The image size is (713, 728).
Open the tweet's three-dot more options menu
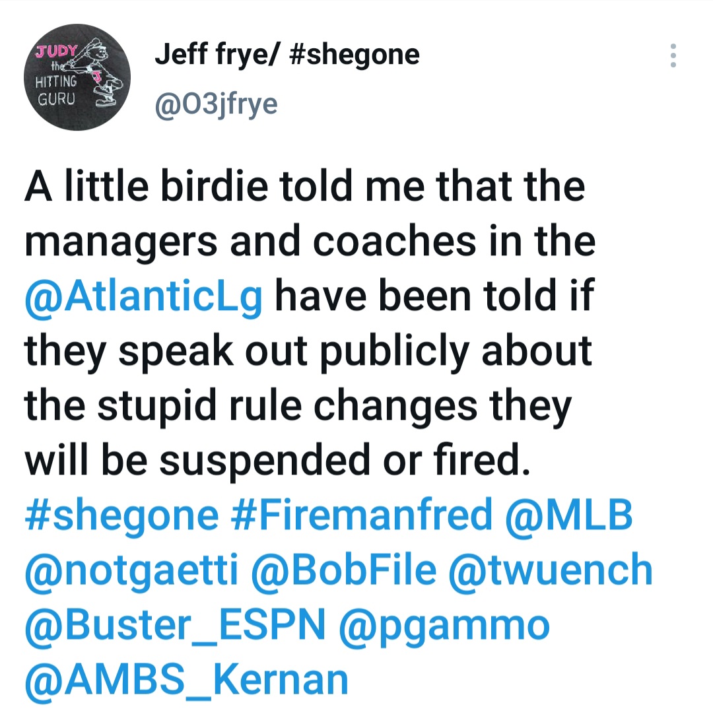click(x=673, y=56)
